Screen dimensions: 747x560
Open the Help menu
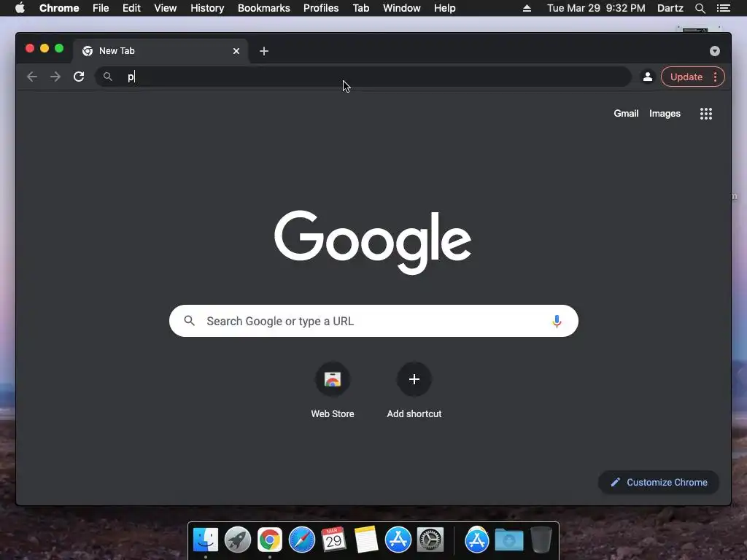tap(444, 8)
